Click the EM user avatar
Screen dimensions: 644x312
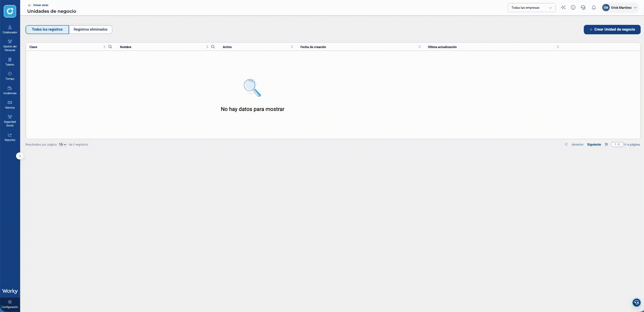tap(606, 7)
